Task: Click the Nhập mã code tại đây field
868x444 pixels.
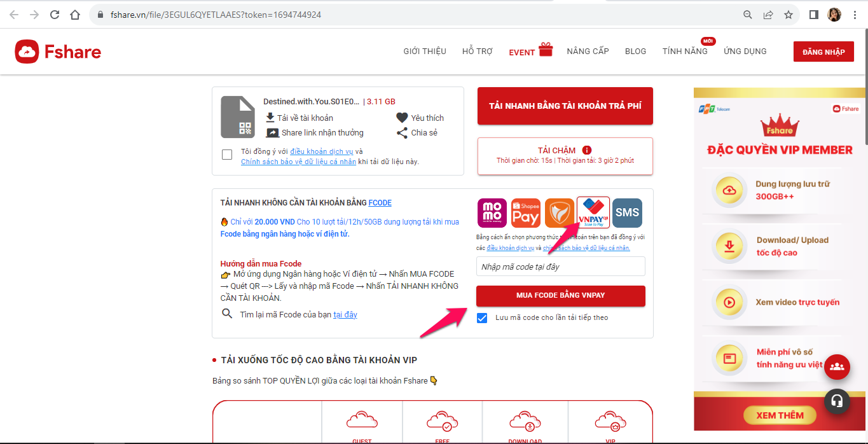Action: (x=561, y=267)
